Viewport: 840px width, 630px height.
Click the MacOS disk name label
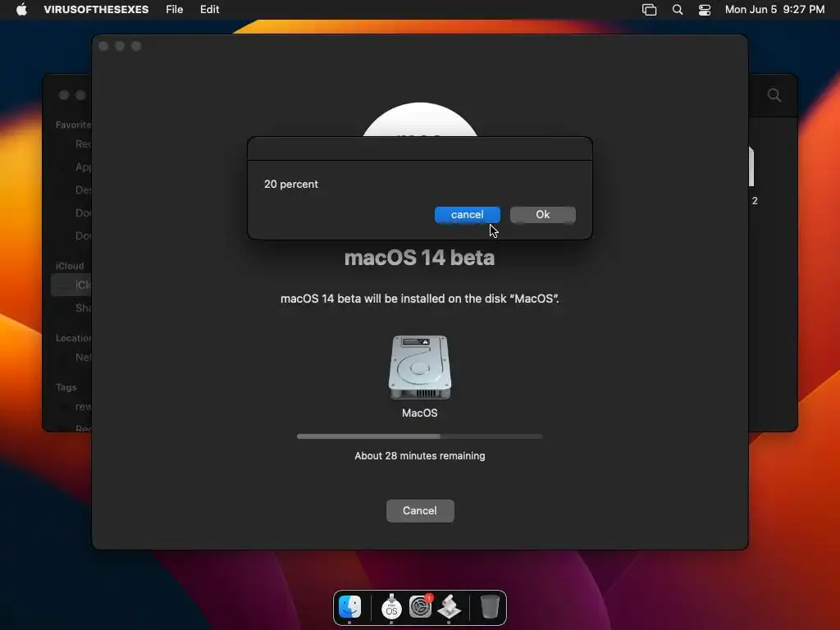click(x=419, y=413)
